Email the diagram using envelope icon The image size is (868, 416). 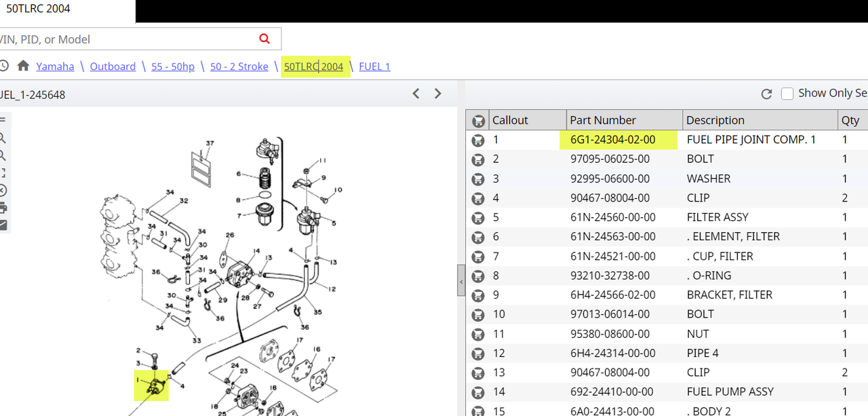coord(3,225)
